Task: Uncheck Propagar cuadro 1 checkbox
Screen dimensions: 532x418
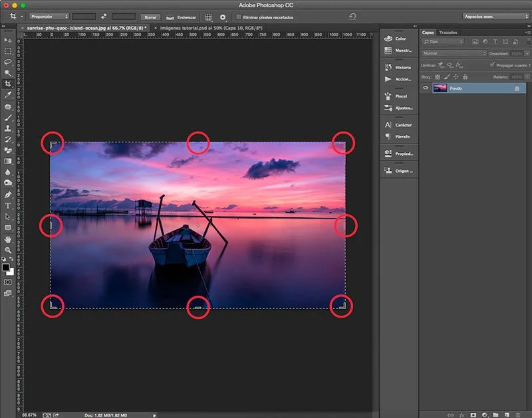Action: point(491,65)
